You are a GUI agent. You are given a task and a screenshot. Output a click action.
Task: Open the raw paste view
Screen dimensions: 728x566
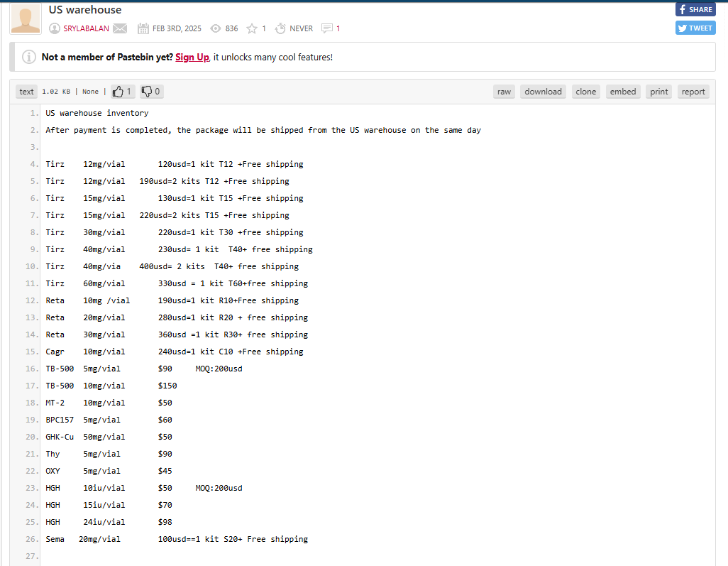click(x=504, y=92)
